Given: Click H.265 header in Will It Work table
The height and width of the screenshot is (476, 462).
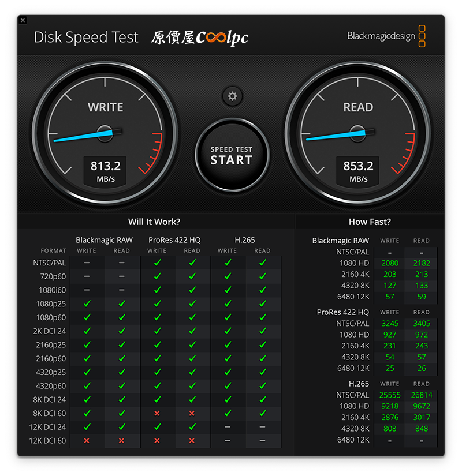Looking at the screenshot, I should coord(245,240).
